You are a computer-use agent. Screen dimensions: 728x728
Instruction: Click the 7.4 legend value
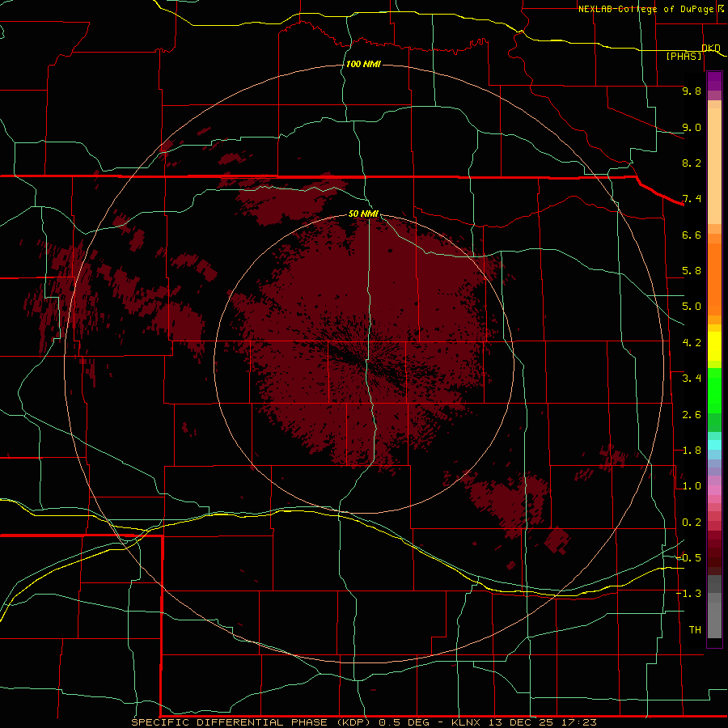tap(692, 199)
